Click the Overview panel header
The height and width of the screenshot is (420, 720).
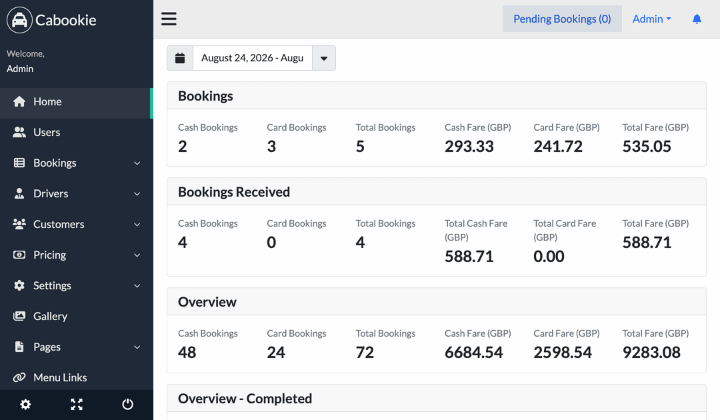click(x=437, y=302)
